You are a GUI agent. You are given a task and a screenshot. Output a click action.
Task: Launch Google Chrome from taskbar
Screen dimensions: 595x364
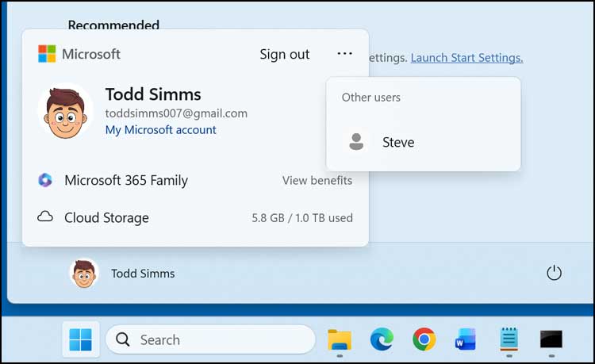(424, 339)
